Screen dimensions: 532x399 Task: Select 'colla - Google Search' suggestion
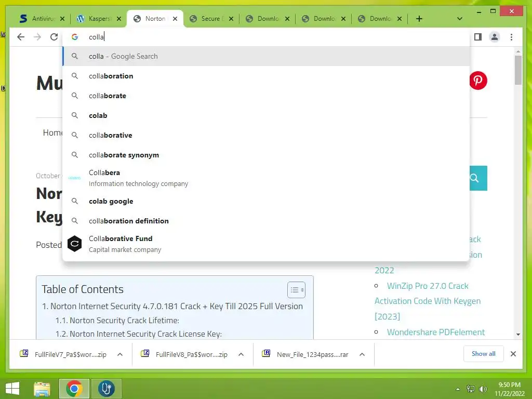point(267,56)
